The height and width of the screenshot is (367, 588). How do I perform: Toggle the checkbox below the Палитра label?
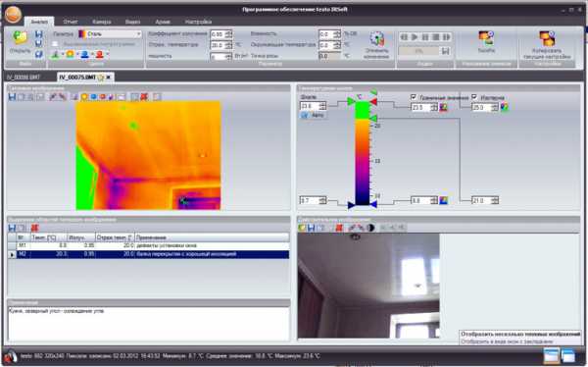pos(55,44)
